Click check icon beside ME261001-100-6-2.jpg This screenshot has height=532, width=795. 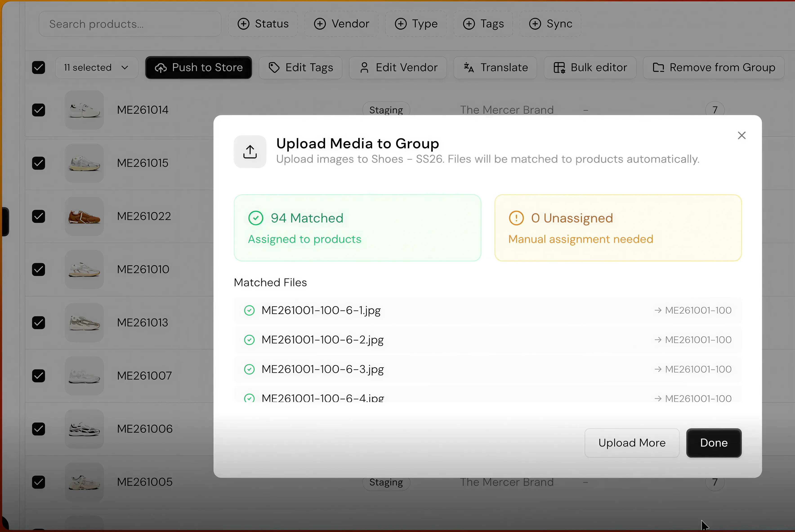pos(249,340)
